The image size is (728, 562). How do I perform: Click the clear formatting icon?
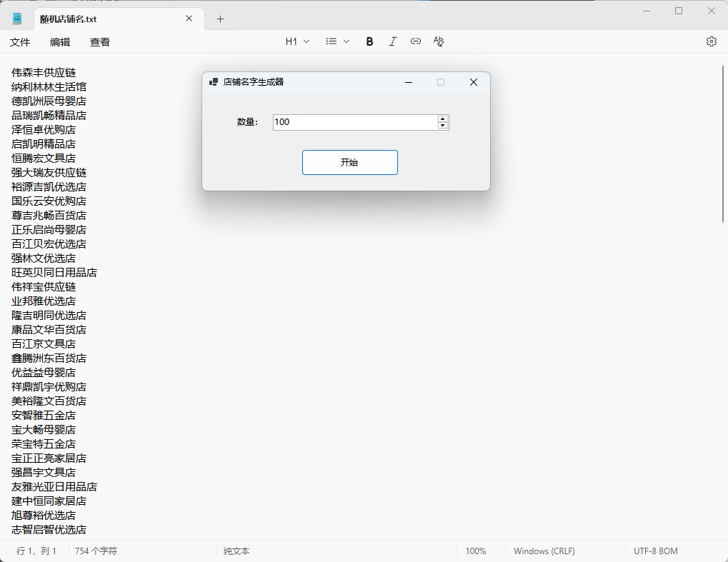[x=439, y=41]
